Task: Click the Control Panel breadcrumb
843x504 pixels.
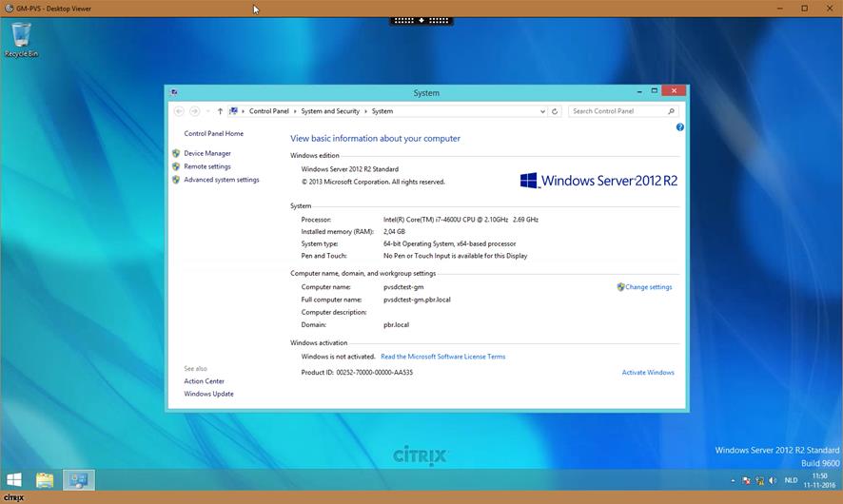Action: tap(269, 111)
